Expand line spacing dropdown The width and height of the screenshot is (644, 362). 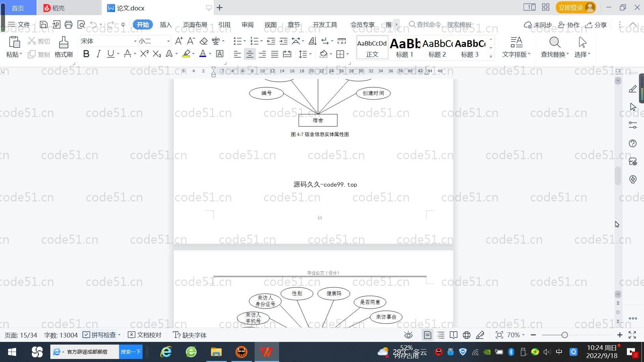point(310,54)
